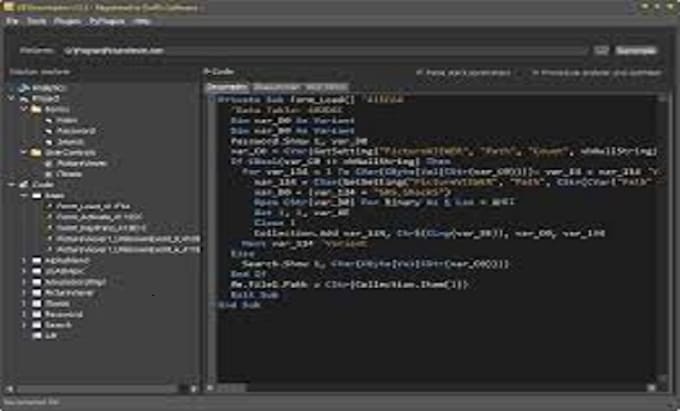Viewport: 680px width, 411px height.
Task: Select PictureViewer under UserControls
Action: point(82,163)
